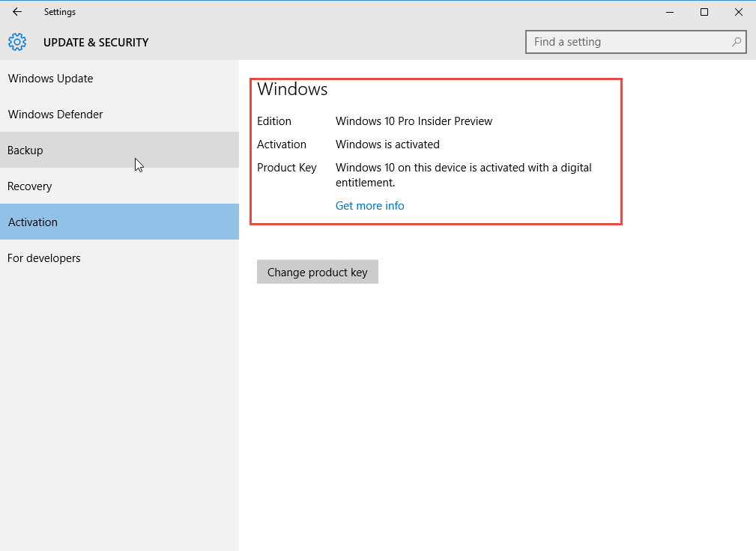The image size is (756, 551).
Task: Click the Update & Security gear icon
Action: tap(17, 43)
